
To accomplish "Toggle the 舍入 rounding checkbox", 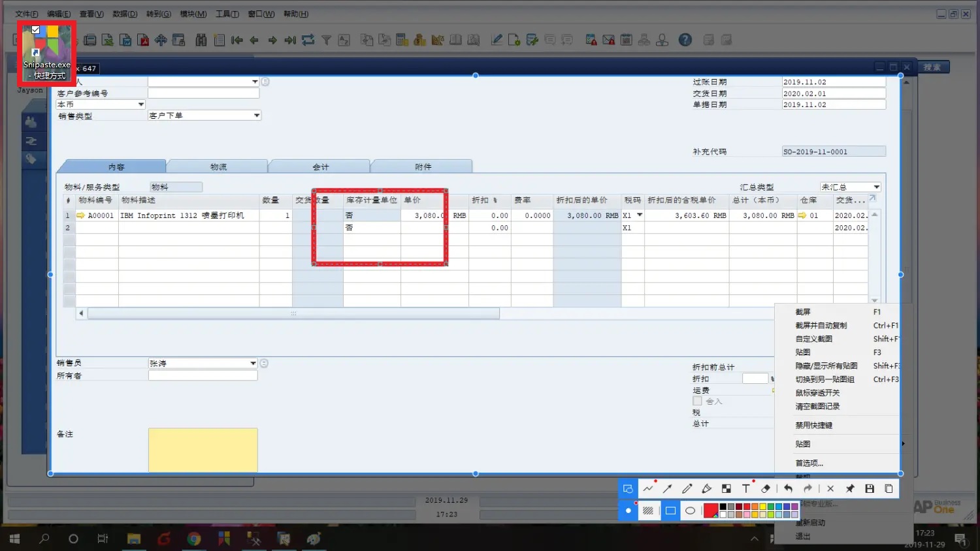I will click(697, 401).
